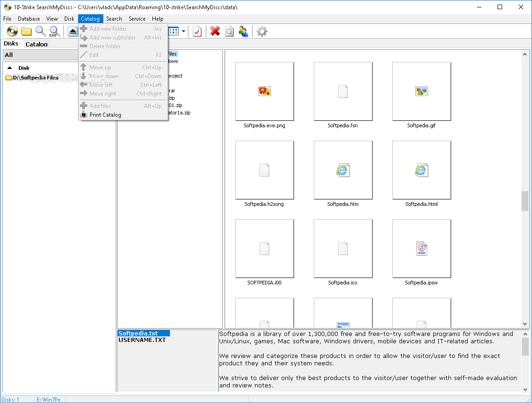This screenshot has width=532, height=403.
Task: Click the eject disk toolbar button
Action: (73, 32)
